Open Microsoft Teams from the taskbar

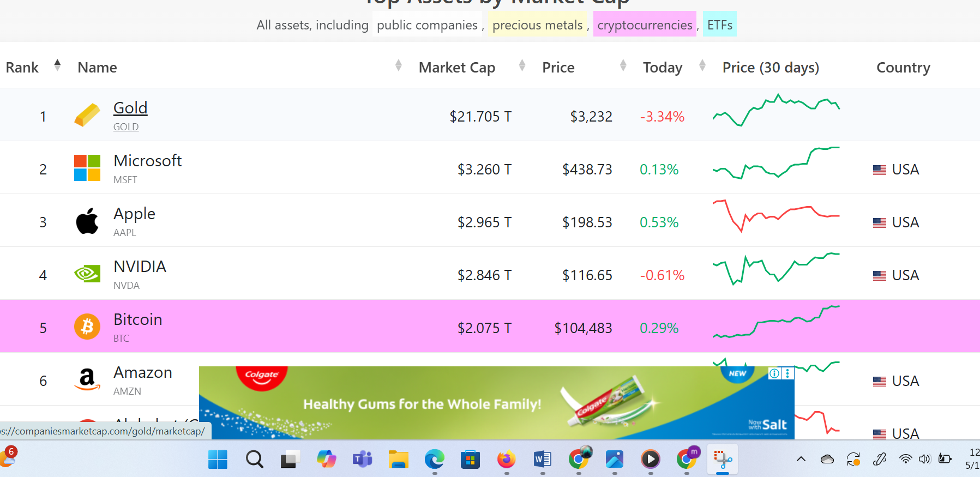(362, 460)
